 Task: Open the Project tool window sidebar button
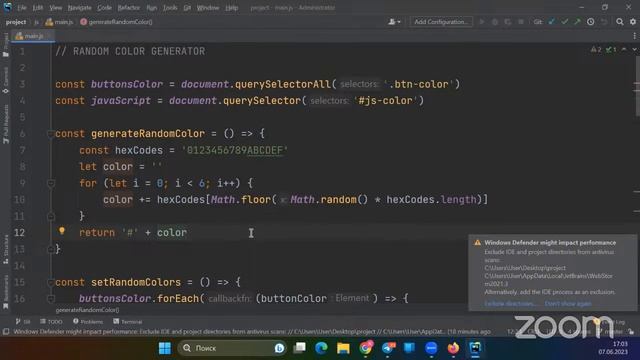5,45
